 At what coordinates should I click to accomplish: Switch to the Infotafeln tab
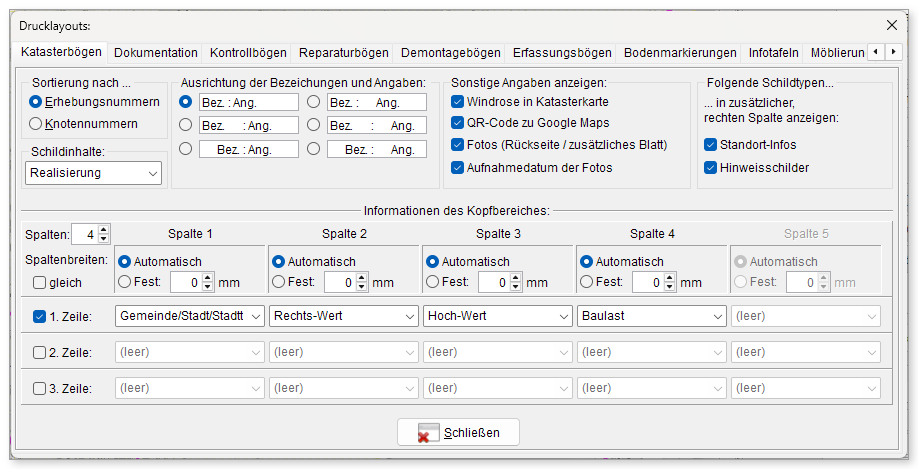[773, 53]
